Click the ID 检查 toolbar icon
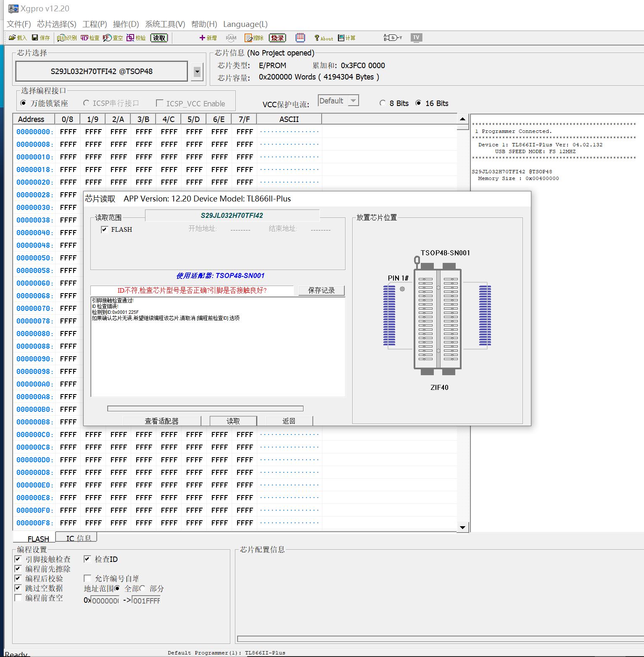This screenshot has width=644, height=657. 90,38
